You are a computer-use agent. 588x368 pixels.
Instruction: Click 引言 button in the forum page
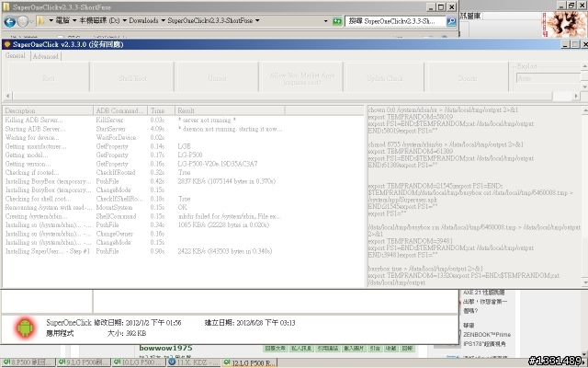(x=374, y=348)
